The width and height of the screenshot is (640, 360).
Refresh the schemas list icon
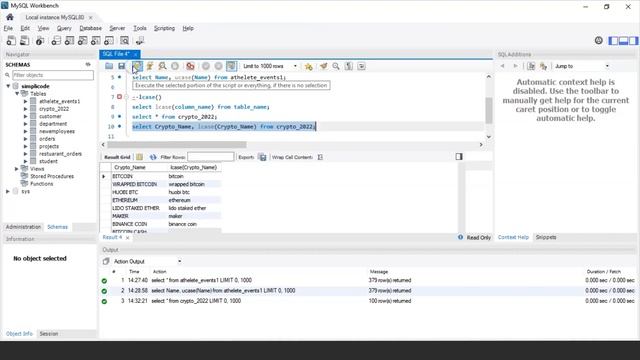coord(88,64)
